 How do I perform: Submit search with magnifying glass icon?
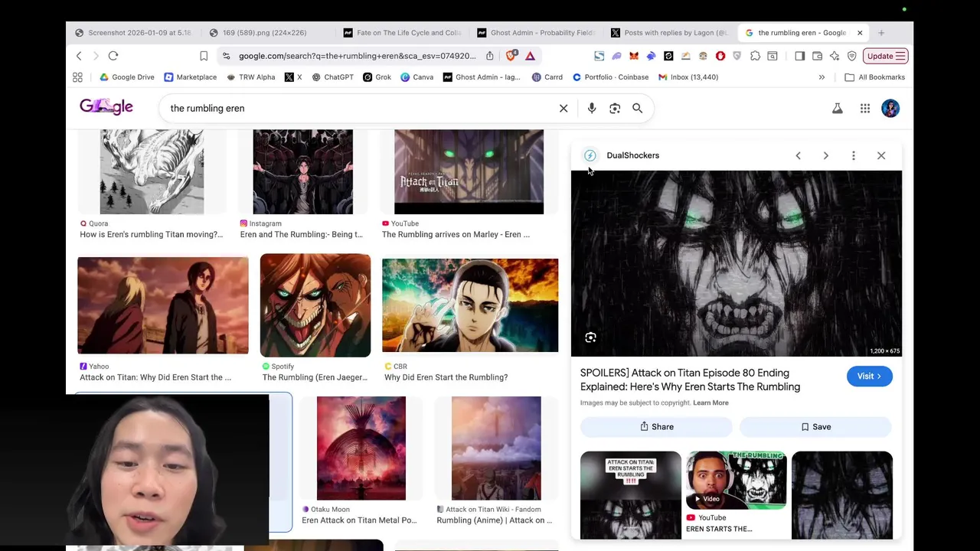pos(637,109)
